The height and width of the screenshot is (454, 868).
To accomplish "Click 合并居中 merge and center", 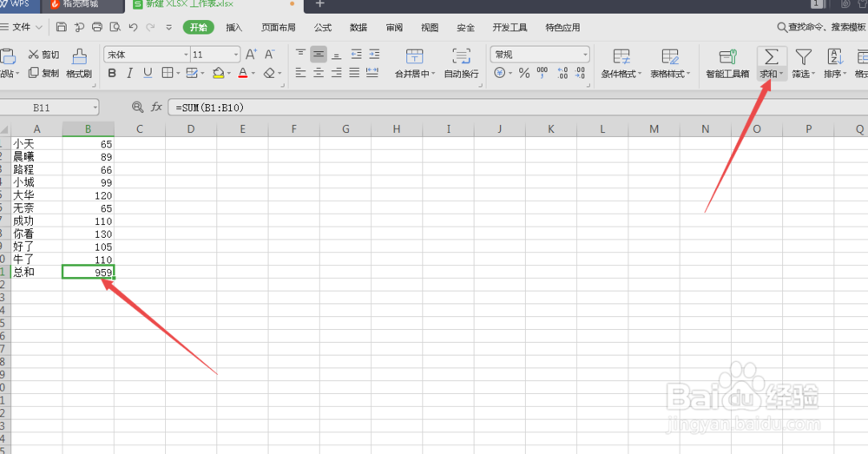I will click(415, 63).
